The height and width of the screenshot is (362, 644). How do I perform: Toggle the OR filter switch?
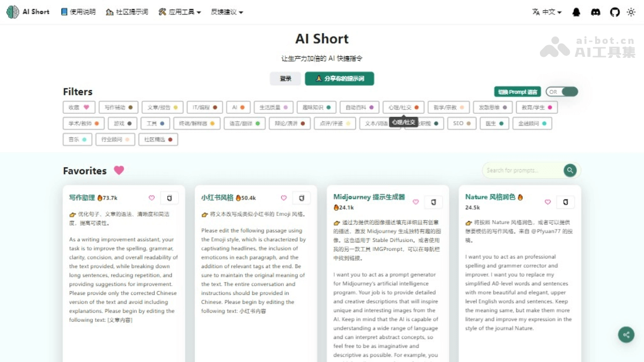tap(562, 92)
